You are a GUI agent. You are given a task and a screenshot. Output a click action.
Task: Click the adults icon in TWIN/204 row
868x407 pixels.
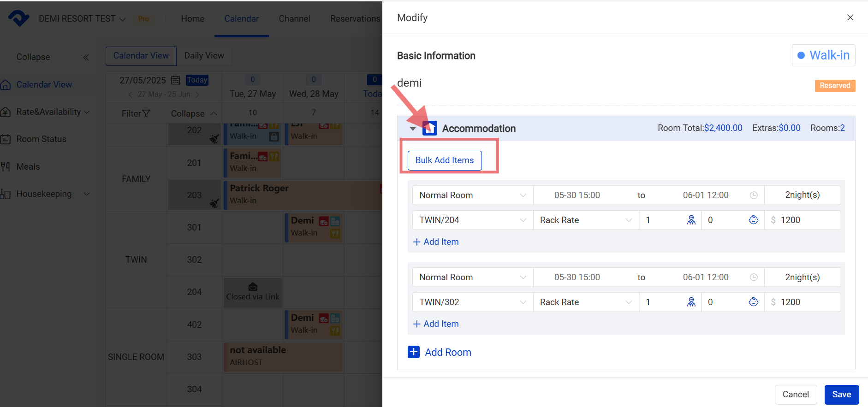tap(691, 220)
